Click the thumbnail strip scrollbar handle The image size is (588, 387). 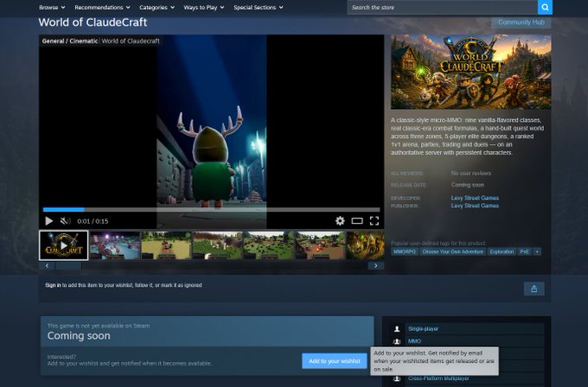(68, 266)
